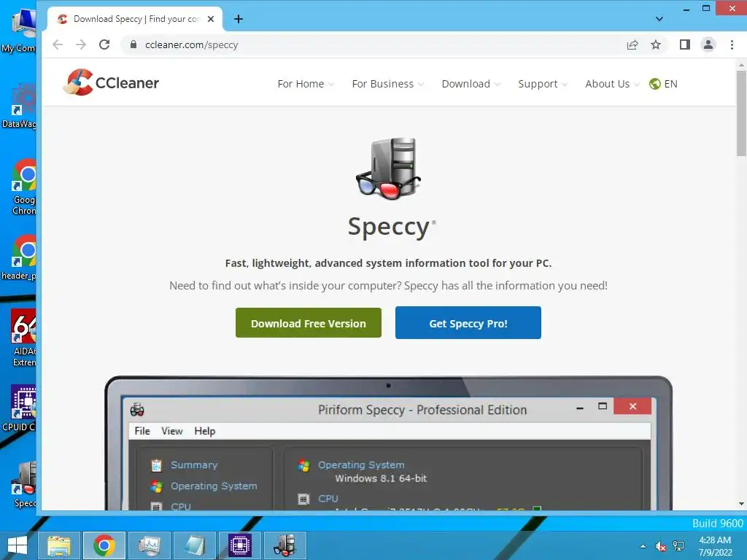Expand the For Business menu

(388, 84)
